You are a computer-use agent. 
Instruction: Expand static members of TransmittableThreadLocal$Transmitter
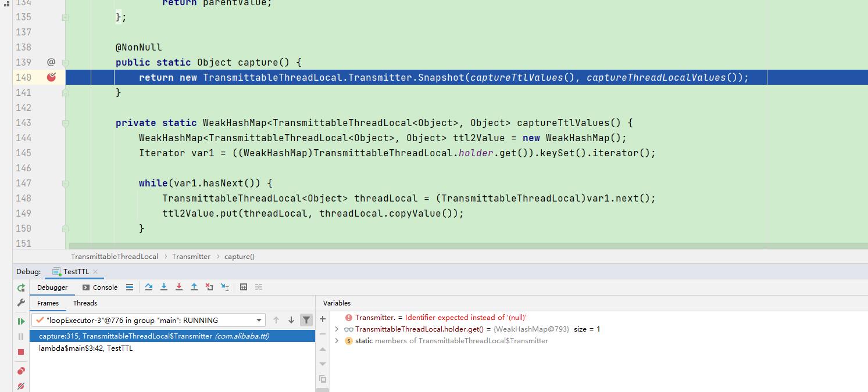click(337, 341)
